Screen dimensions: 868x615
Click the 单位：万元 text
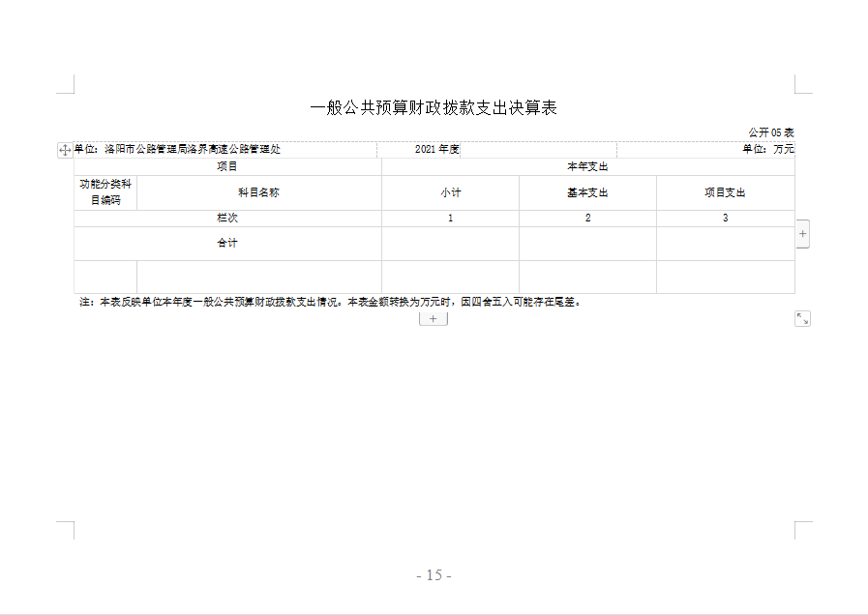(768, 149)
